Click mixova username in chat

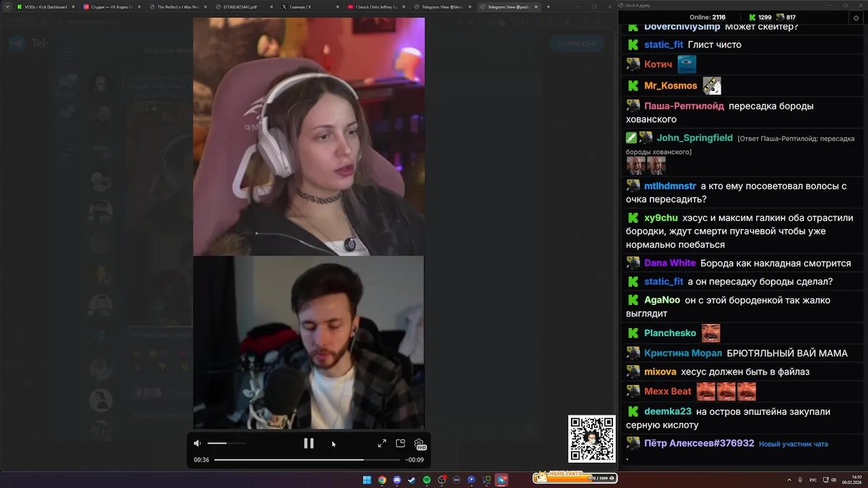click(x=660, y=371)
